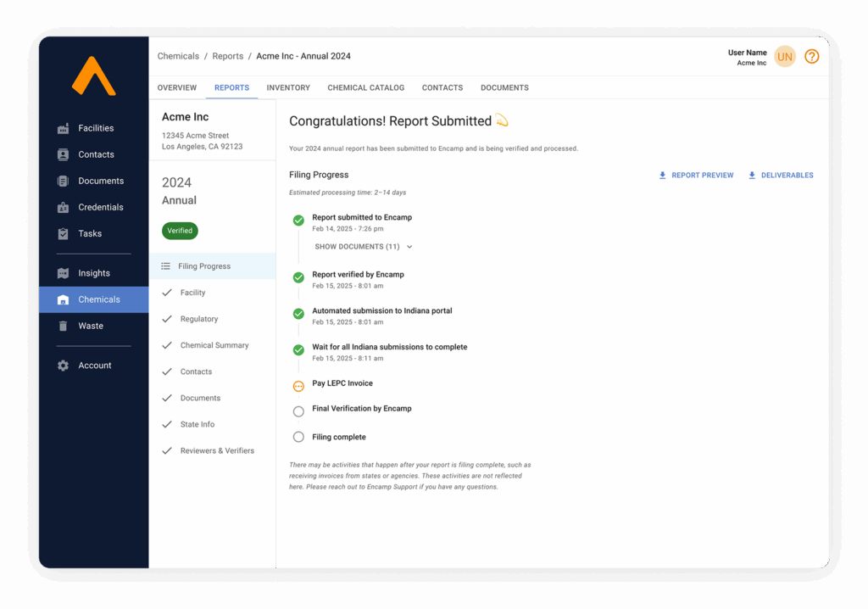
Task: Click Acme Inc - Annual 2024 breadcrumb
Action: point(303,56)
